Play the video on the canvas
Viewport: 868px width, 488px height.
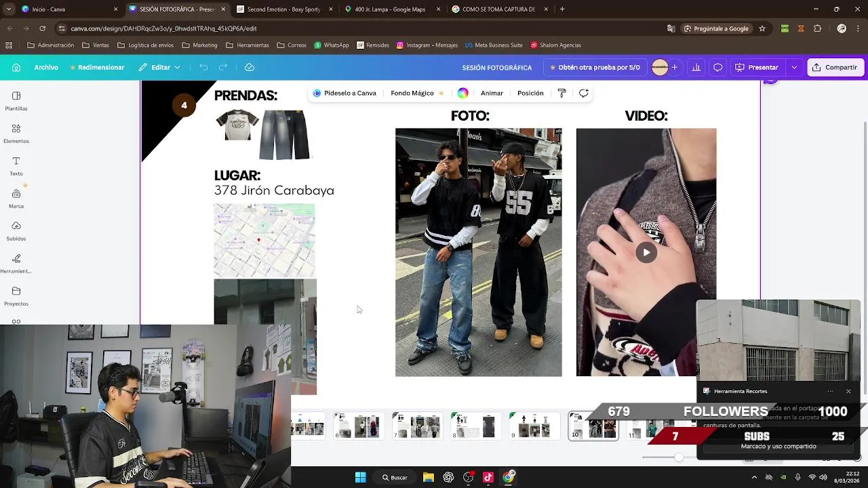point(646,252)
